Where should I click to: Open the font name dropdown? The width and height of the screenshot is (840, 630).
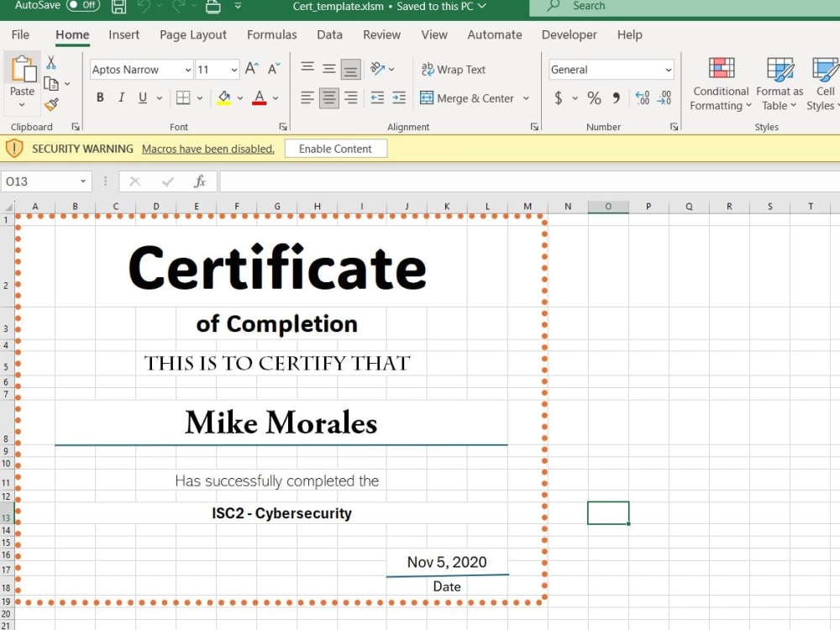[188, 70]
